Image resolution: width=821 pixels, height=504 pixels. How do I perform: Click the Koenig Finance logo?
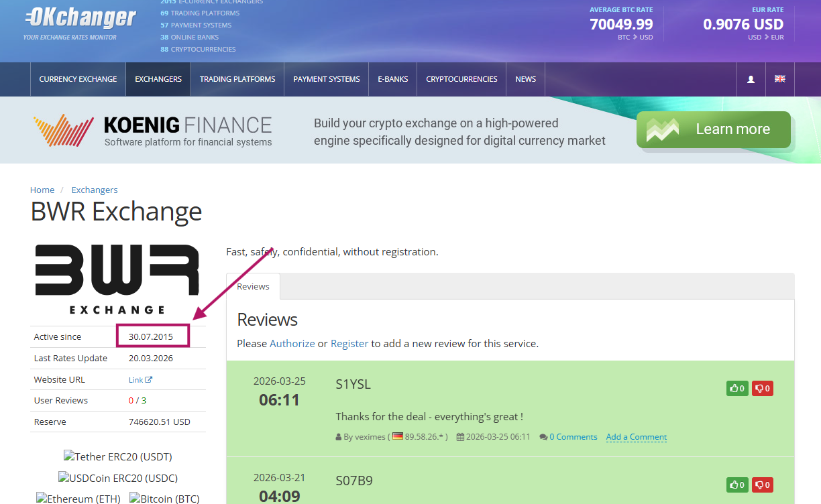[x=153, y=130]
